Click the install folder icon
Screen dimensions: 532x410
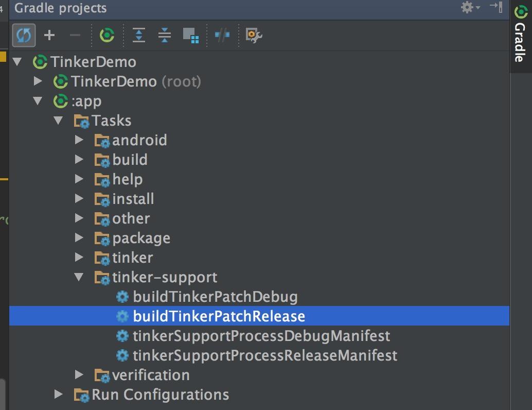tap(102, 199)
